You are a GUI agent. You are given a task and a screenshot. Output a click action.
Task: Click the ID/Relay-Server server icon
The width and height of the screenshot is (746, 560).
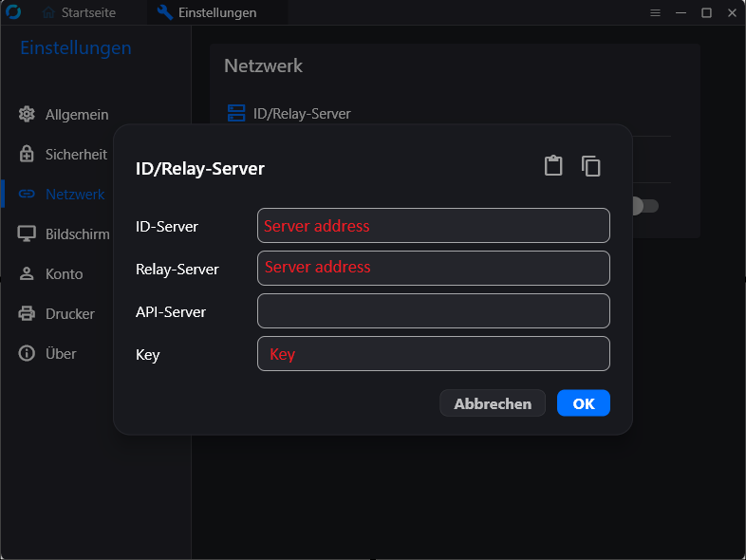pos(236,113)
